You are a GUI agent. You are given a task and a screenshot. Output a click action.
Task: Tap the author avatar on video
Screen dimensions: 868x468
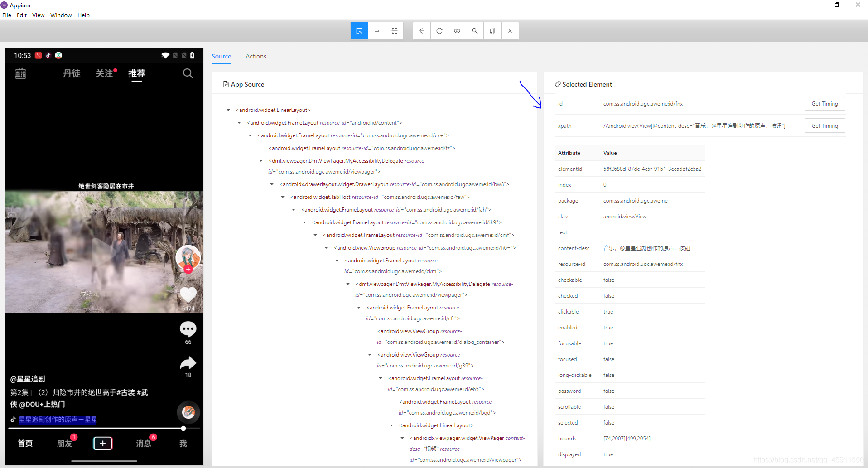188,257
